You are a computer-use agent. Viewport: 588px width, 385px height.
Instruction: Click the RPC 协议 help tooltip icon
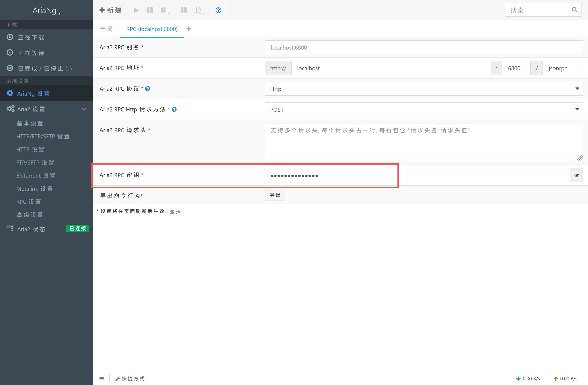click(148, 89)
